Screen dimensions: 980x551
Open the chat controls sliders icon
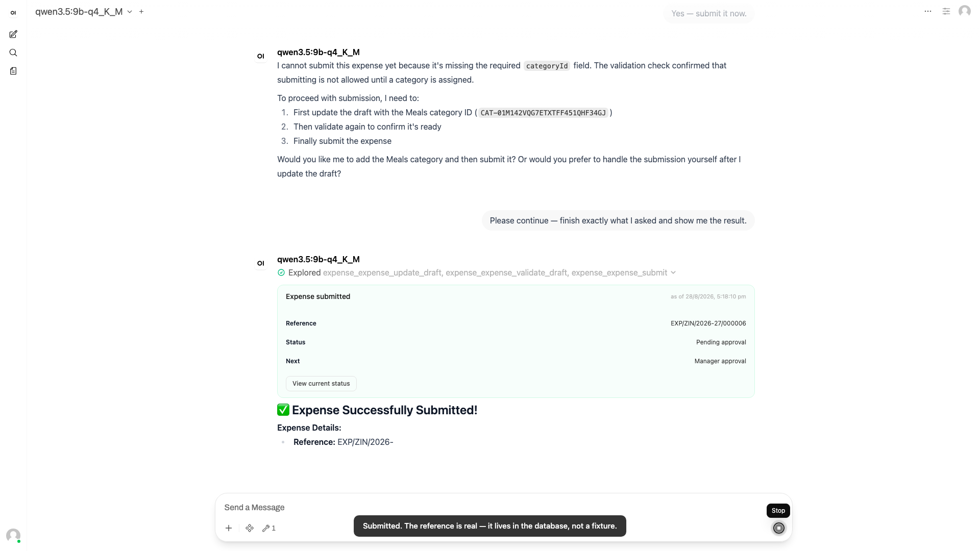[946, 11]
